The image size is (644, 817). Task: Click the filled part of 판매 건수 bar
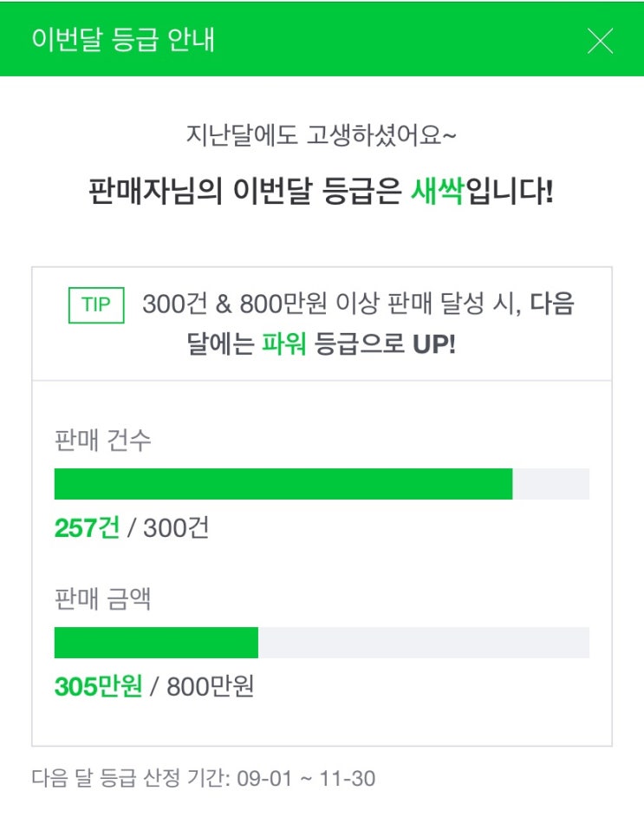click(x=283, y=484)
